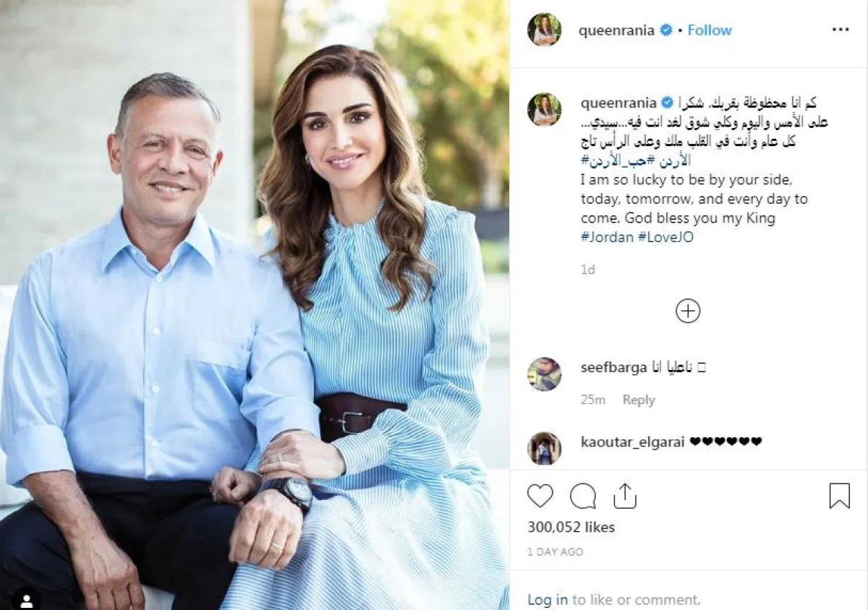Click the queenrania avatar beside the caption

pos(544,109)
